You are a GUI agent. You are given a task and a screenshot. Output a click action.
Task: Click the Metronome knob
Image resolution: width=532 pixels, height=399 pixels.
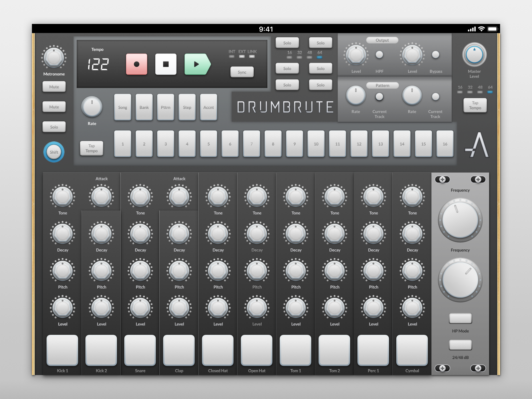(x=54, y=58)
